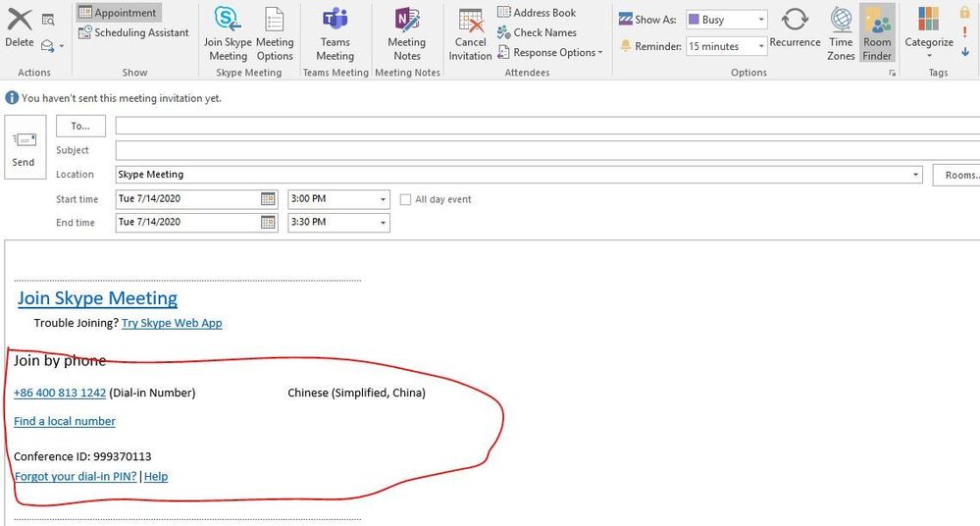Open the Try Skype Web App link

172,323
